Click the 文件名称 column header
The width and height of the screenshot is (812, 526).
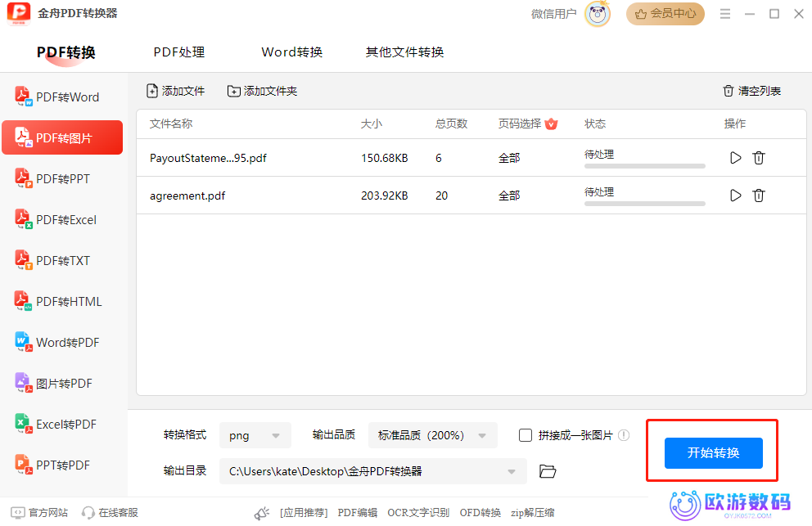click(x=171, y=124)
